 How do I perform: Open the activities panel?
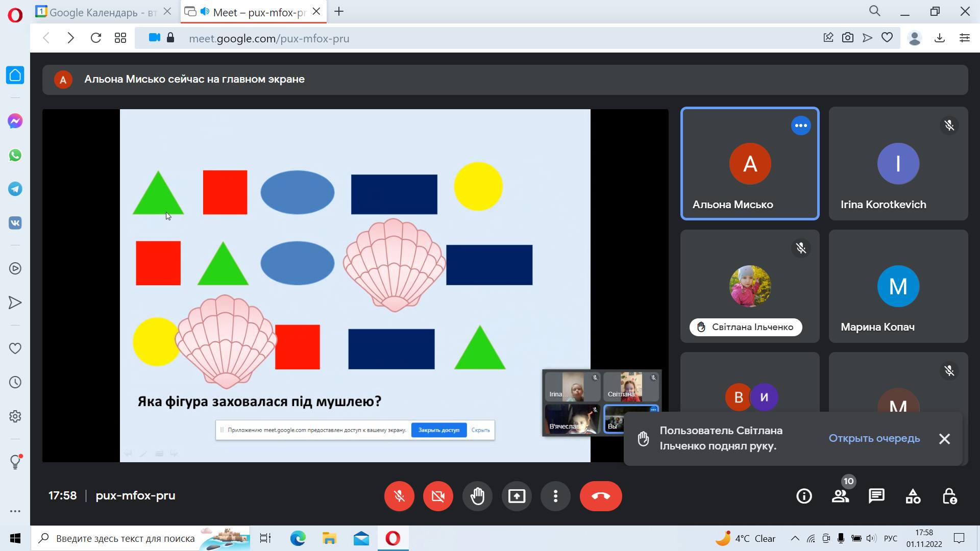pyautogui.click(x=913, y=496)
